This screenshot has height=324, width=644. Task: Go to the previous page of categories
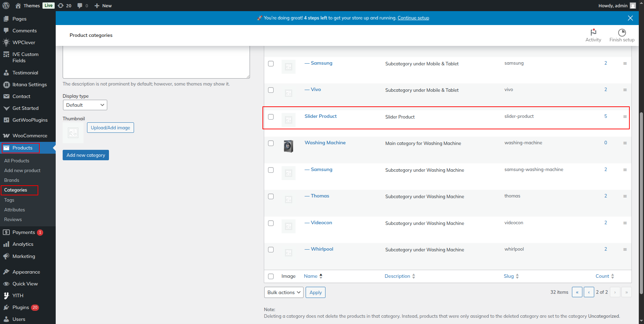click(589, 292)
